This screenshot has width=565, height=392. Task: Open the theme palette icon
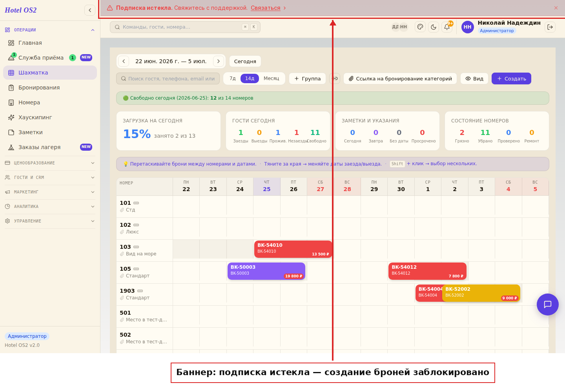click(420, 27)
